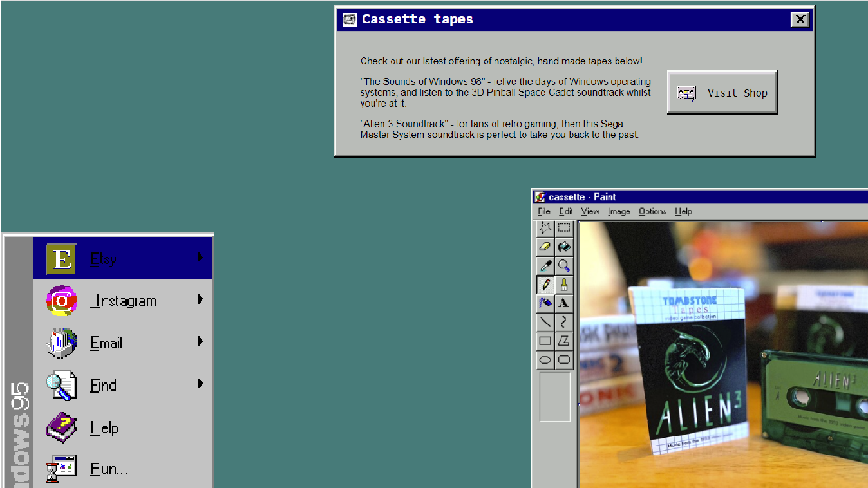Click the Cassette tapes dialog title icon

tap(349, 20)
